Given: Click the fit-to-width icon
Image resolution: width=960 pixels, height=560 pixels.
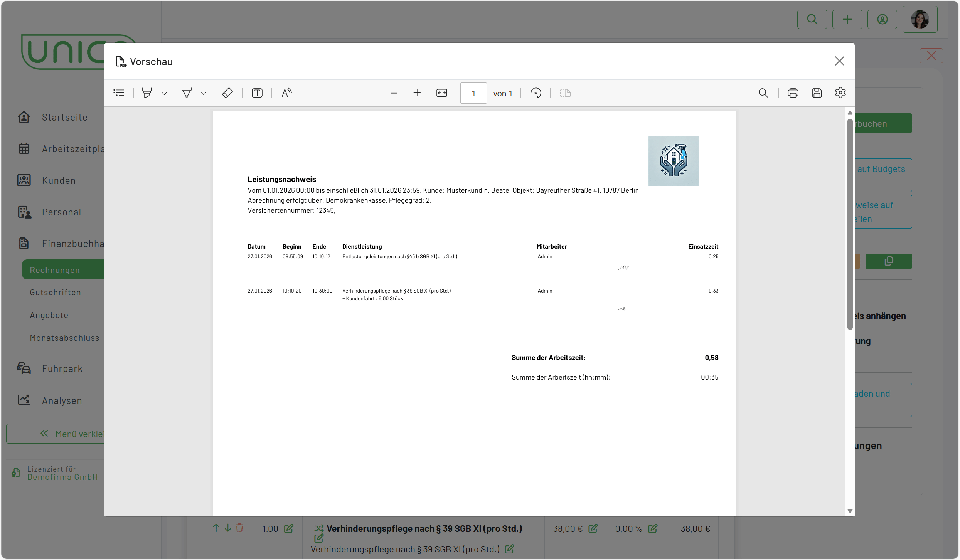Looking at the screenshot, I should 442,93.
